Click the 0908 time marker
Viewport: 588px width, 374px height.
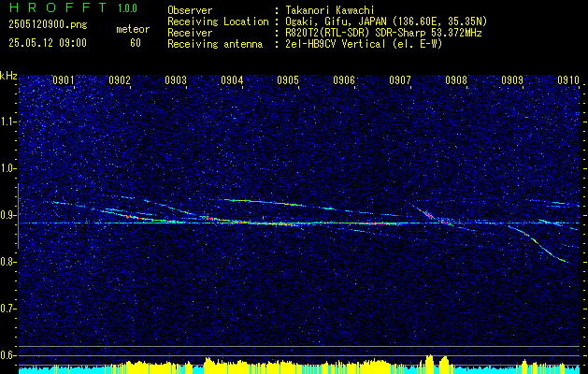[456, 79]
